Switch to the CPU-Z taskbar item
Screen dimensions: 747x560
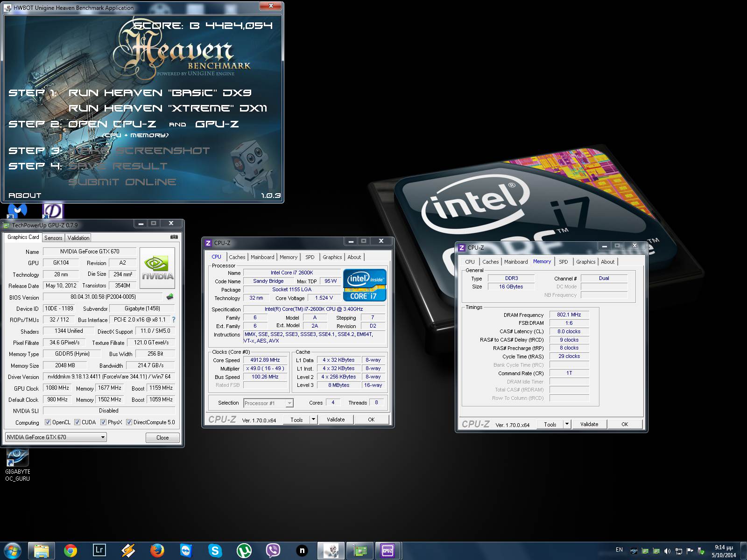[x=388, y=551]
